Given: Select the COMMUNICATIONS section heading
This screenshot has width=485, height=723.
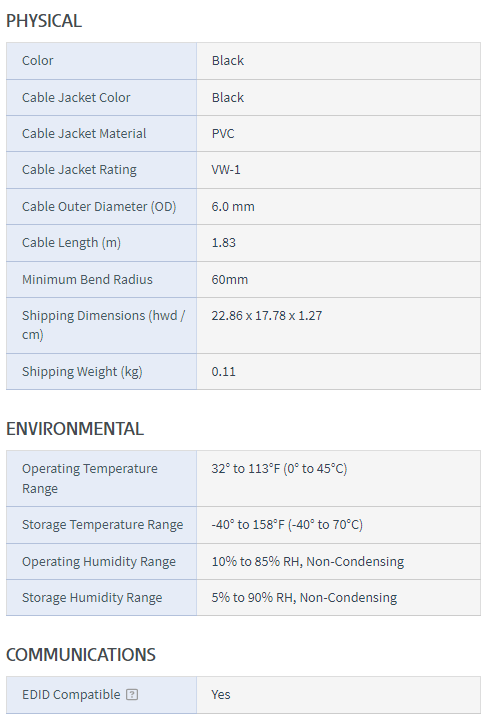Looking at the screenshot, I should (81, 655).
